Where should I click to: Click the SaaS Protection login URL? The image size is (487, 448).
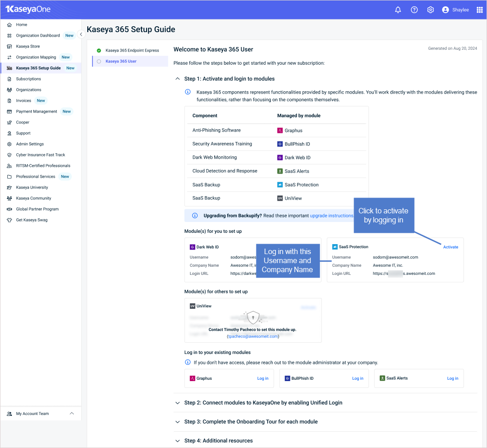[404, 274]
